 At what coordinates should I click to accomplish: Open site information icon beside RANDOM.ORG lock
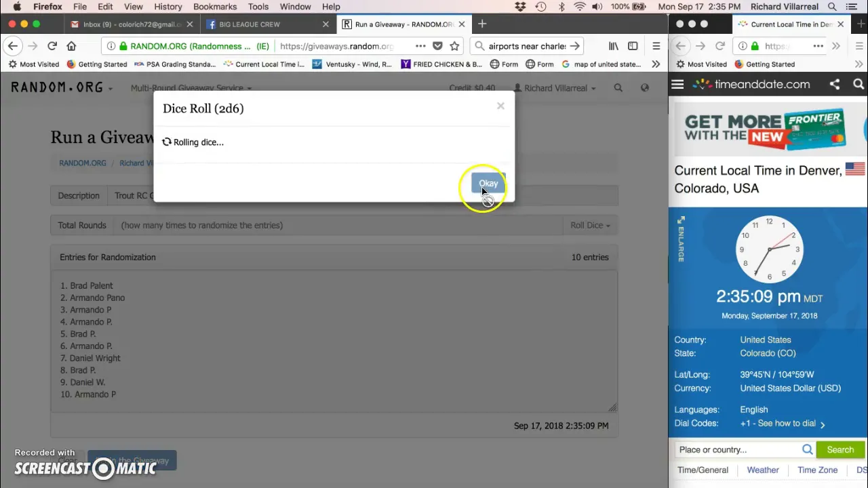(111, 46)
